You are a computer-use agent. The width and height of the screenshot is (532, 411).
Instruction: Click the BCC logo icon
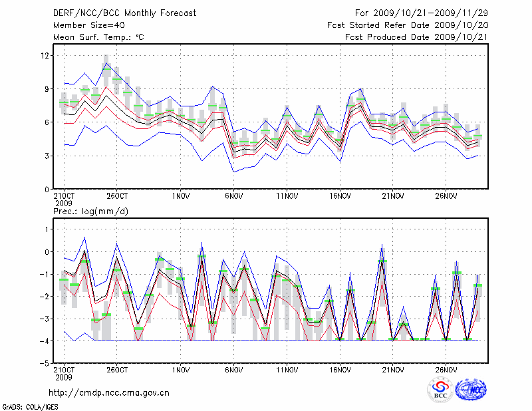[x=440, y=390]
